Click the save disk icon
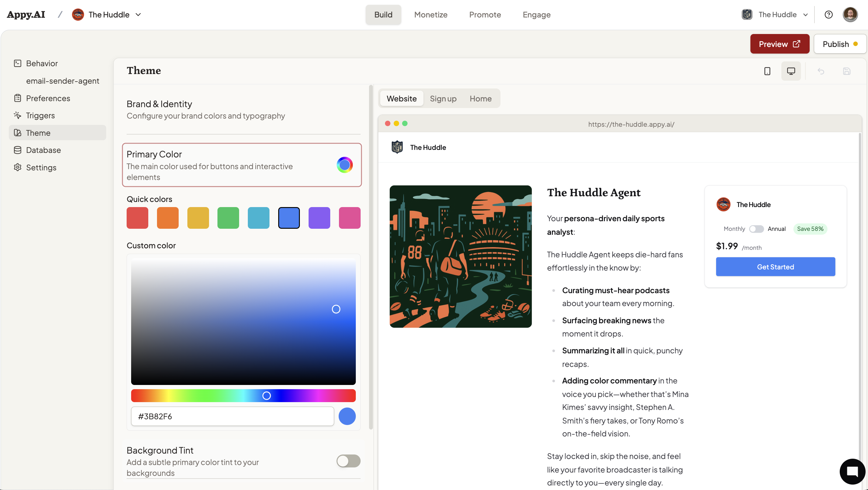 846,71
